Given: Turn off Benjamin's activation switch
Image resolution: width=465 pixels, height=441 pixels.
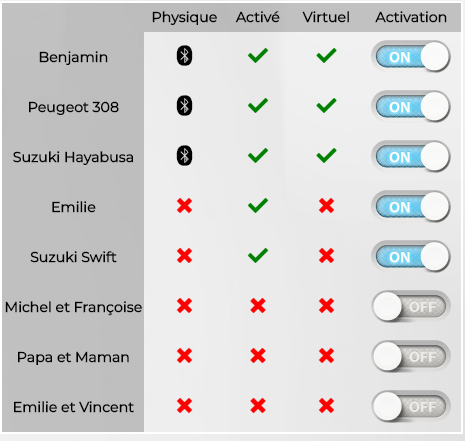Looking at the screenshot, I should tap(411, 57).
